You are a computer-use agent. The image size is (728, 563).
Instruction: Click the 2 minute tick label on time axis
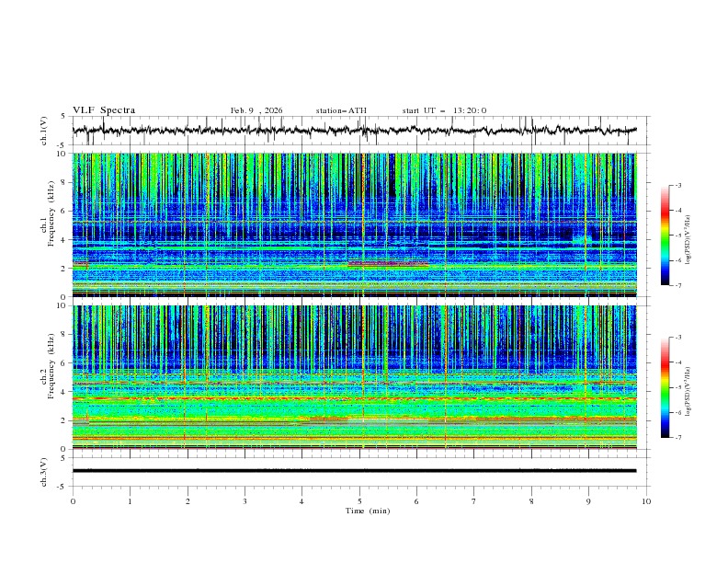[x=188, y=501]
